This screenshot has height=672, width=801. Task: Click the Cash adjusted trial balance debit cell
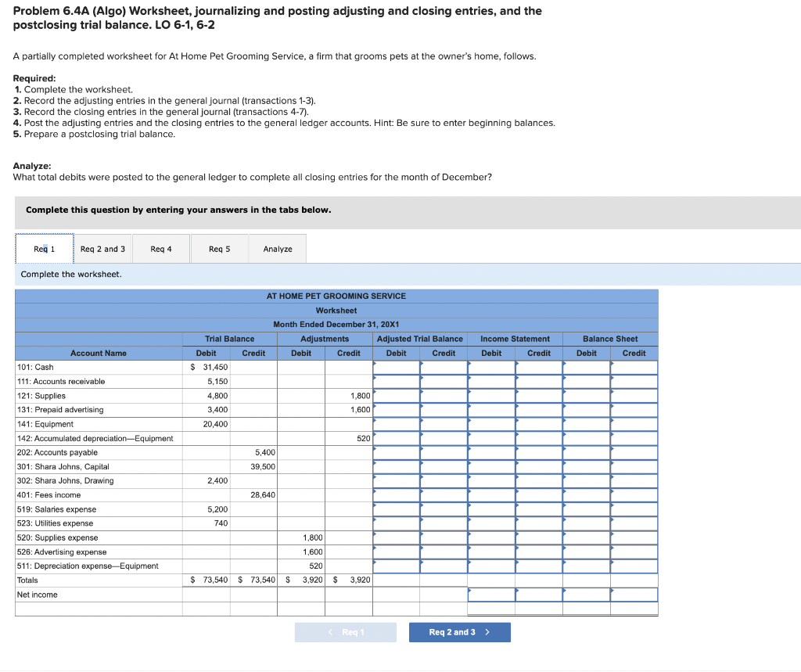coord(396,367)
